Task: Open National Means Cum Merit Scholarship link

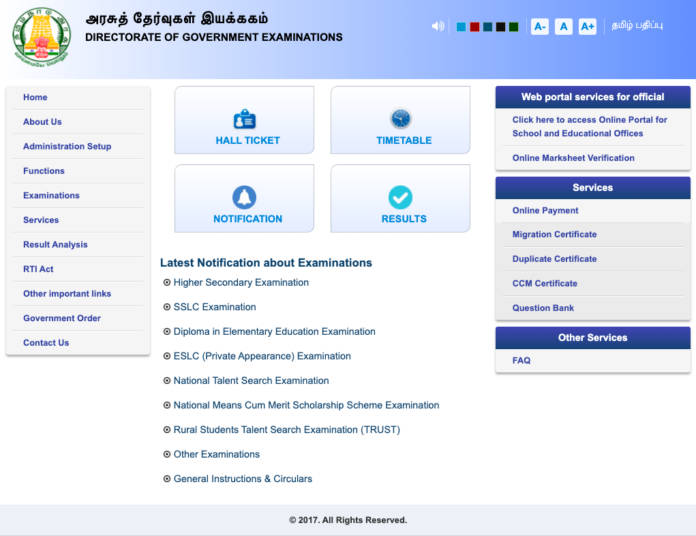Action: [x=306, y=405]
